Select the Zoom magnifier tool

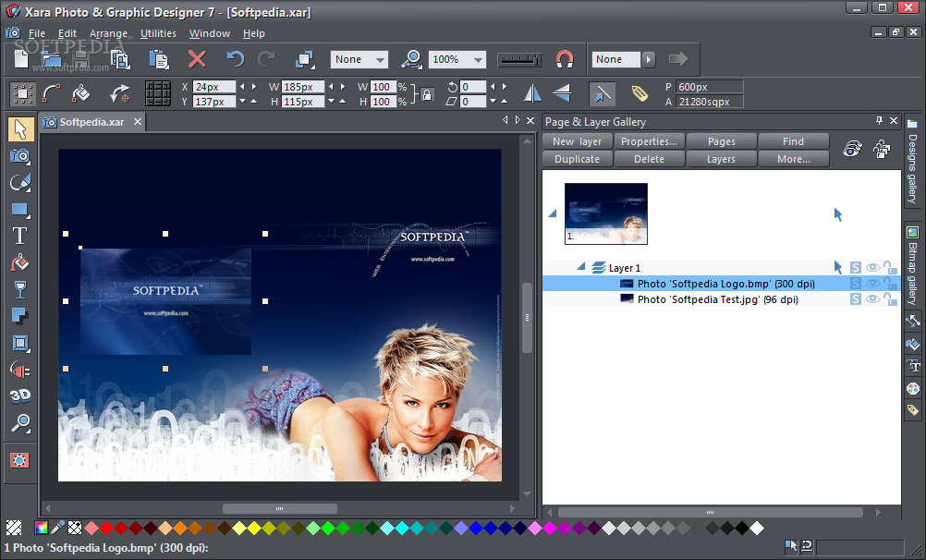20,422
